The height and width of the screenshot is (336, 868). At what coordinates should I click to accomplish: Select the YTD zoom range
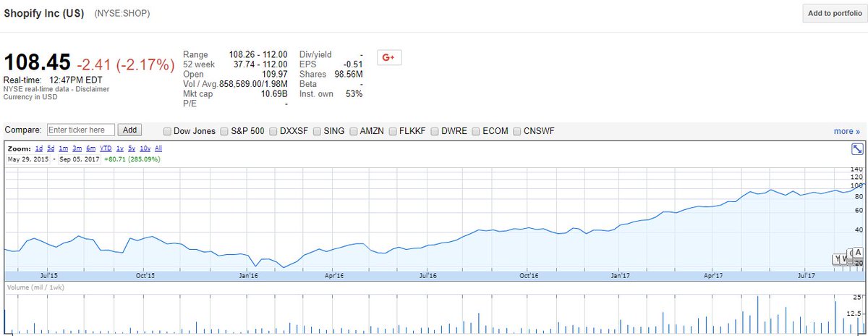(x=106, y=148)
